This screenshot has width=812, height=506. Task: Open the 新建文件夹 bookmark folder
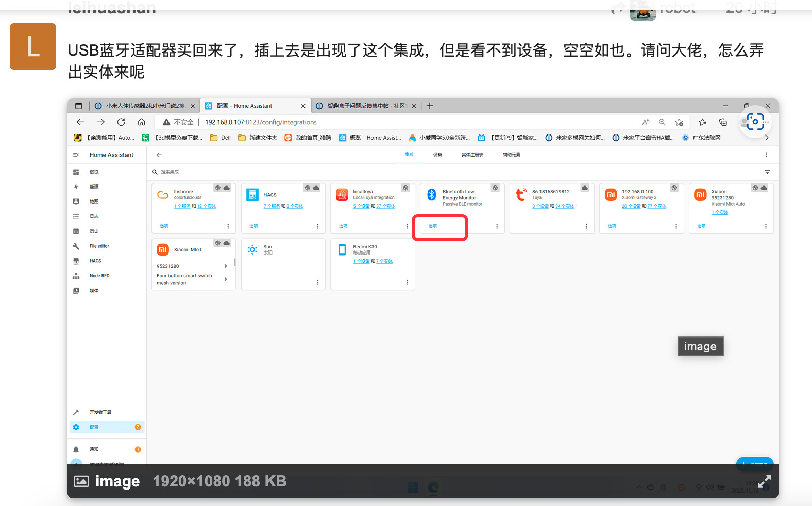point(258,138)
